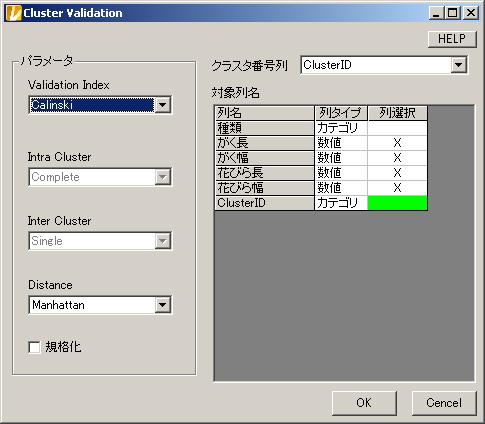Screen dimensions: 485x424
Task: Maximize the Cluster Validation window
Action: [x=452, y=13]
